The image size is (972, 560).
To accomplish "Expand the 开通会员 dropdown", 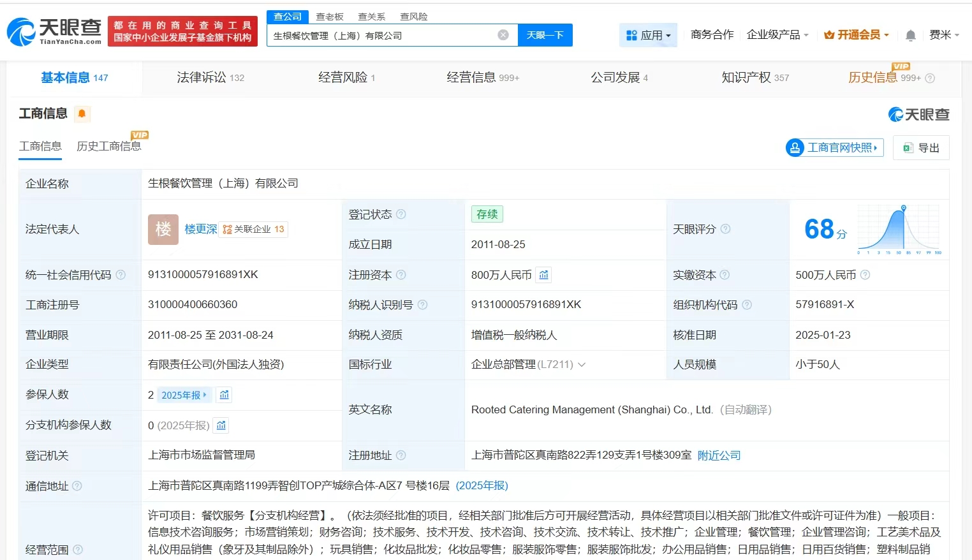I will pyautogui.click(x=856, y=34).
